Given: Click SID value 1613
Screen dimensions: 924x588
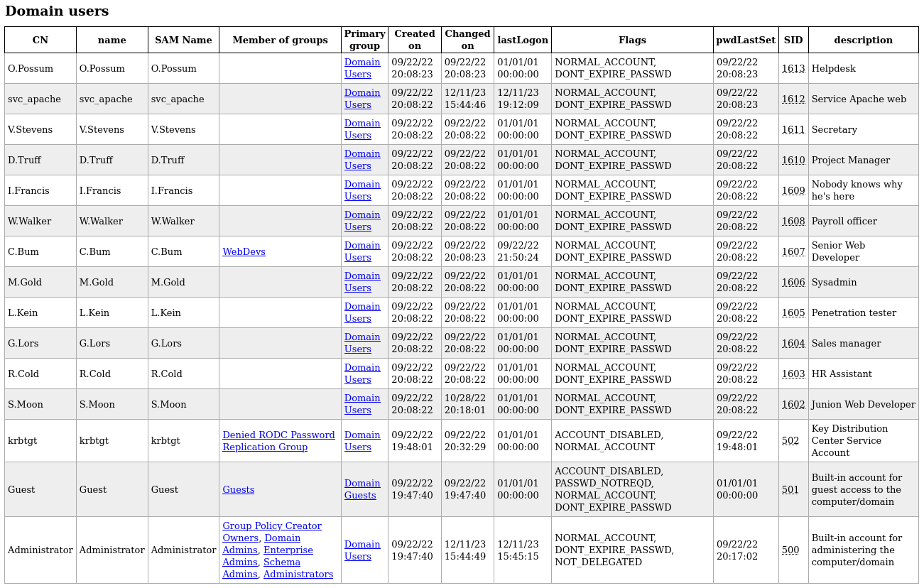Looking at the screenshot, I should 793,69.
